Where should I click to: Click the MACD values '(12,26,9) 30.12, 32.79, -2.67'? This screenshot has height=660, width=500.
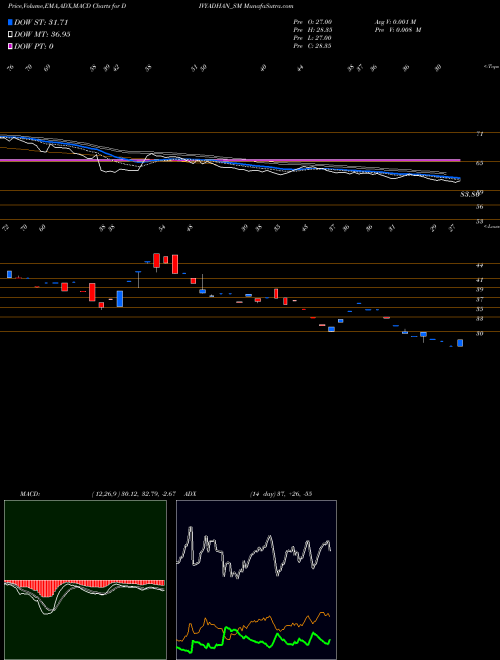point(136,493)
